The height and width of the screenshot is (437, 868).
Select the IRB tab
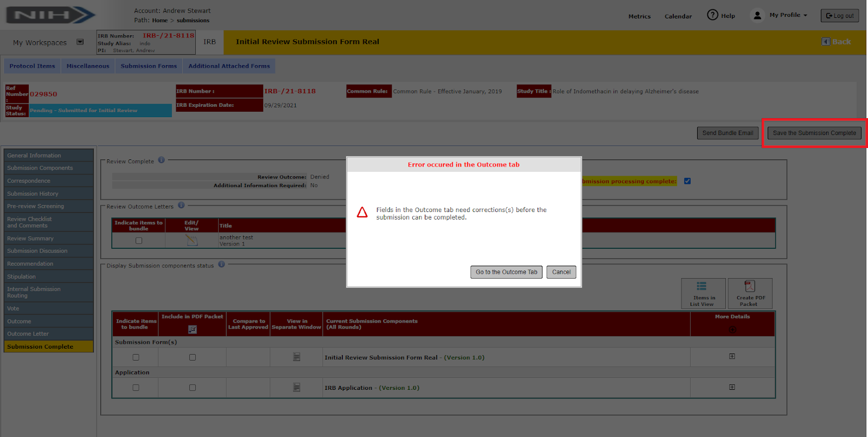[x=210, y=42]
